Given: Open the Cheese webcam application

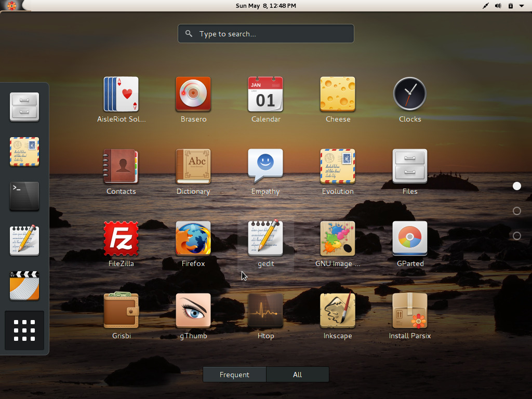Looking at the screenshot, I should [338, 95].
